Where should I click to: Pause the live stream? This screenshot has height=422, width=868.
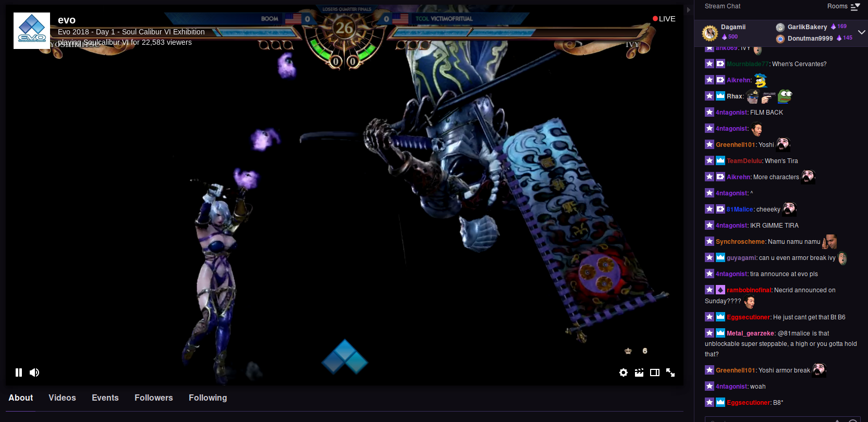pos(19,373)
